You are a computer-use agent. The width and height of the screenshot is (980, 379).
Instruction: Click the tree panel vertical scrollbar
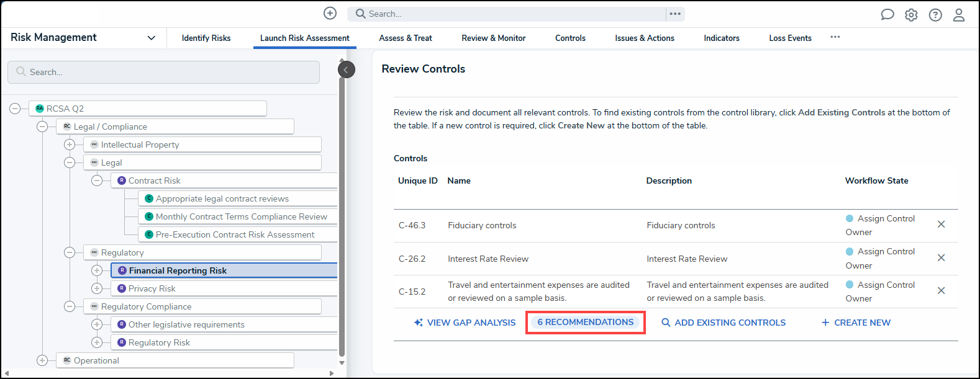click(342, 217)
